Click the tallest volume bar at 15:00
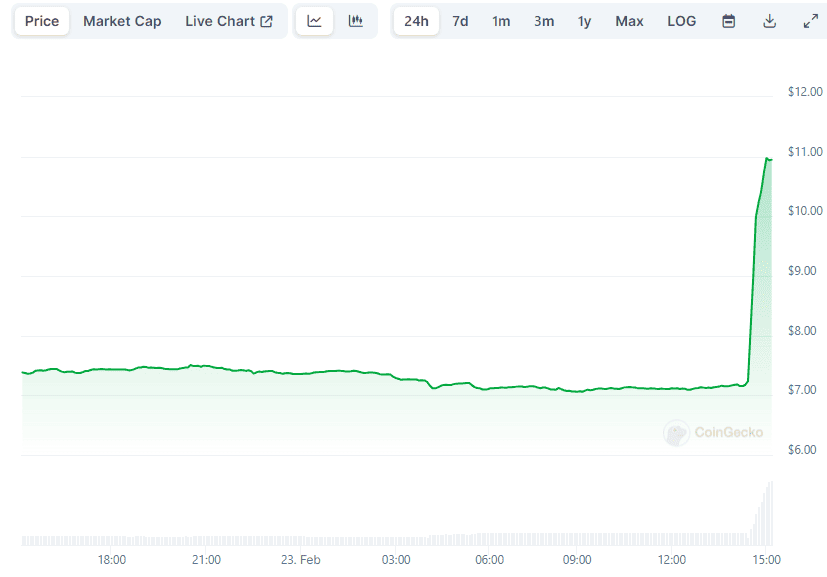The image size is (827, 577). click(772, 513)
